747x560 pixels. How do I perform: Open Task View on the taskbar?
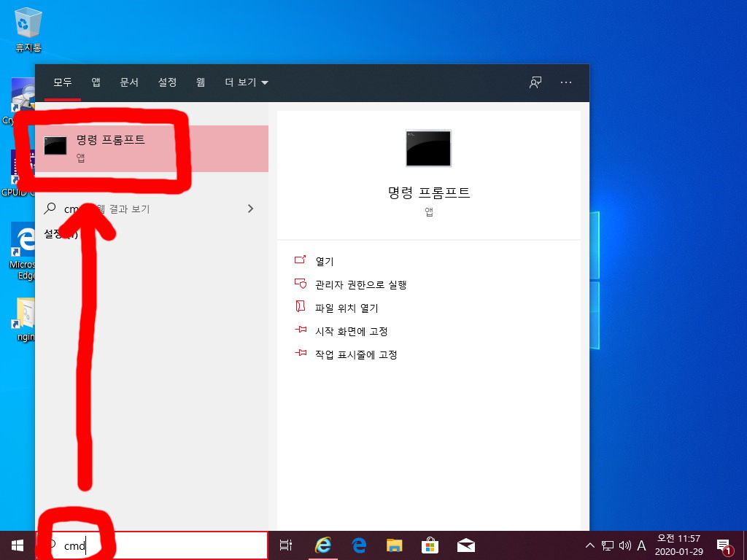pyautogui.click(x=286, y=545)
